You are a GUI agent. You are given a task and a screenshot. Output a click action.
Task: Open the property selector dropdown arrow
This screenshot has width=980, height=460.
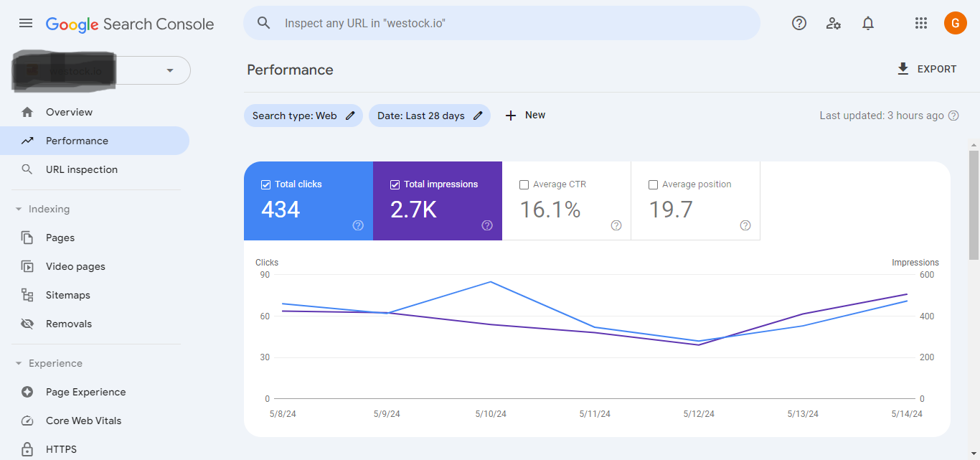click(x=170, y=70)
